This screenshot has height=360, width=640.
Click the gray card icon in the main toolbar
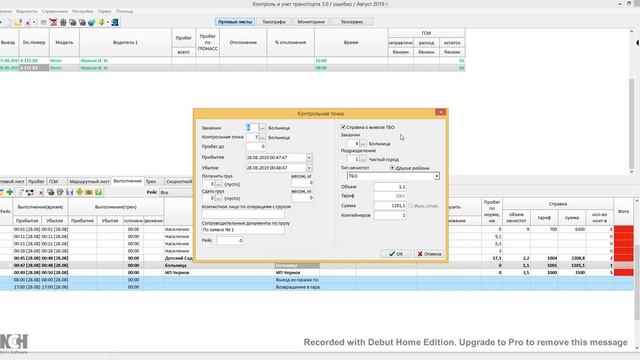43,22
